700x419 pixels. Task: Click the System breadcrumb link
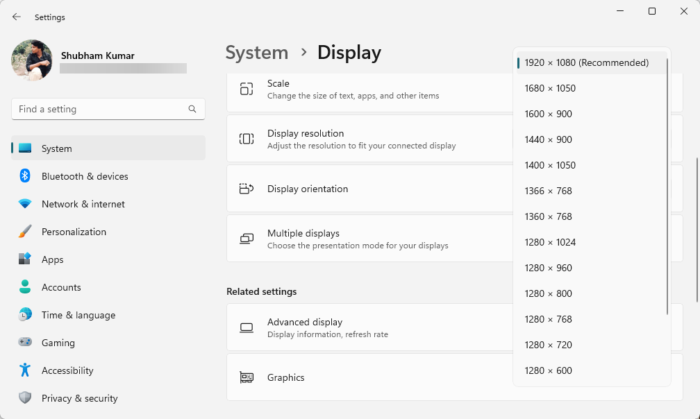point(256,53)
